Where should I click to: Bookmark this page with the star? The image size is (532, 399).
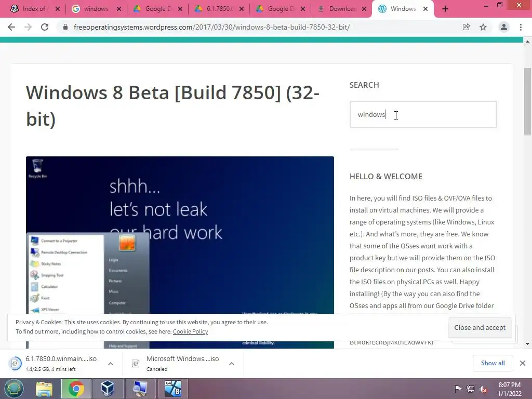483,27
